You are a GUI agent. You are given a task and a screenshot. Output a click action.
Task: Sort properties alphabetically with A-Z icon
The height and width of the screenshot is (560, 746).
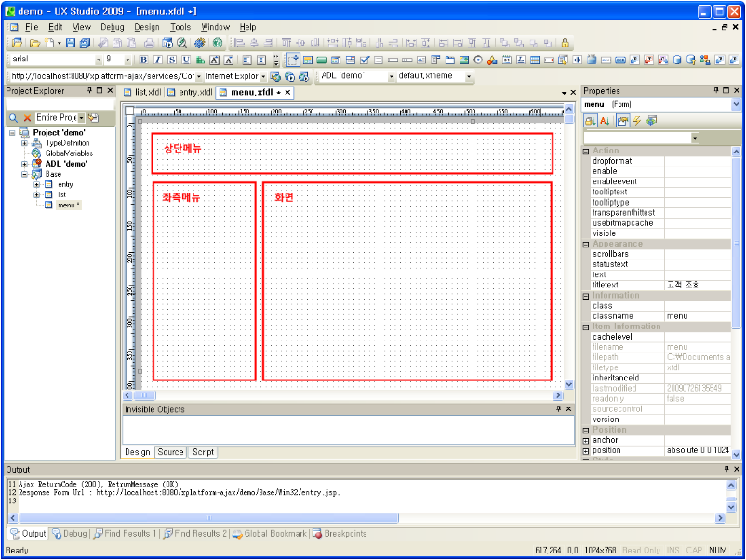click(605, 121)
